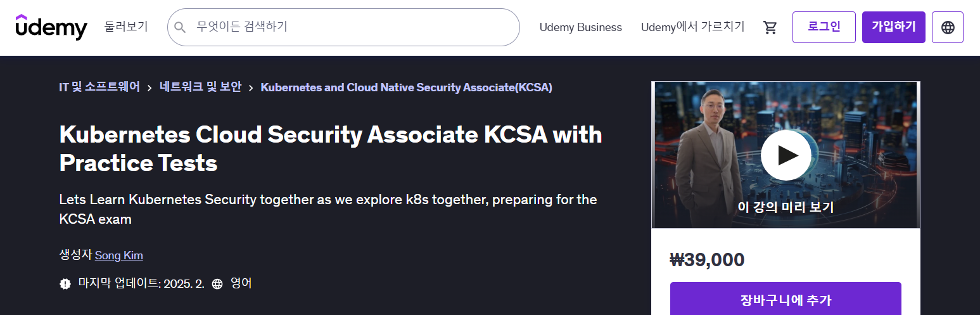Click the 이 강의 미리 보기 thumbnail
Viewport: 980px width, 315px height.
click(x=786, y=155)
